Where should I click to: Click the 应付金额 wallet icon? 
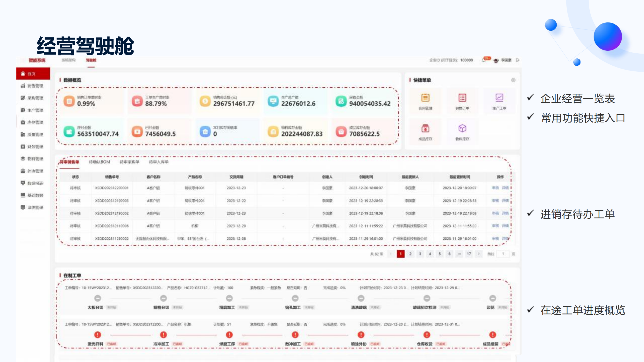point(69,132)
